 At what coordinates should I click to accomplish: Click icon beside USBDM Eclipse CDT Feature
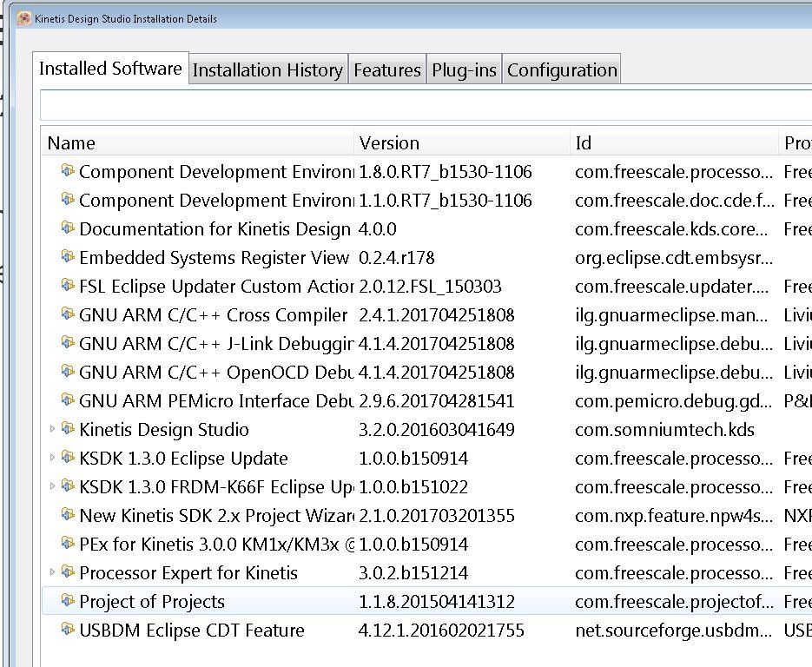[68, 629]
